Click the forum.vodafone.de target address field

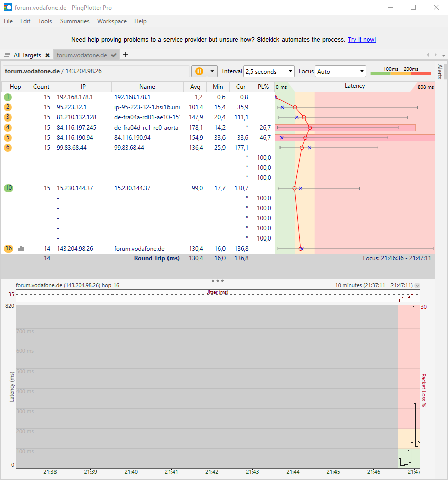tap(91, 71)
